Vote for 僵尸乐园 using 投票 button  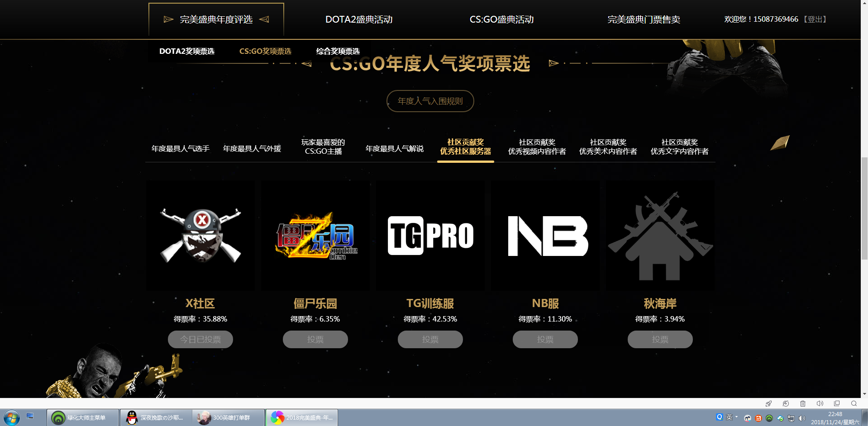(x=315, y=339)
